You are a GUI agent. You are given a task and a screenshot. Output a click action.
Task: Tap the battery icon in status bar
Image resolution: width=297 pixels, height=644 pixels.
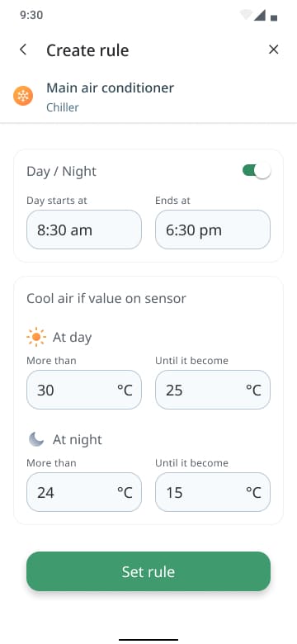click(274, 17)
